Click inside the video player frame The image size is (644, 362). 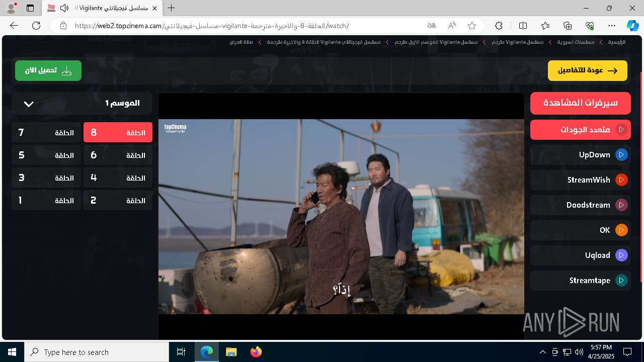point(341,217)
